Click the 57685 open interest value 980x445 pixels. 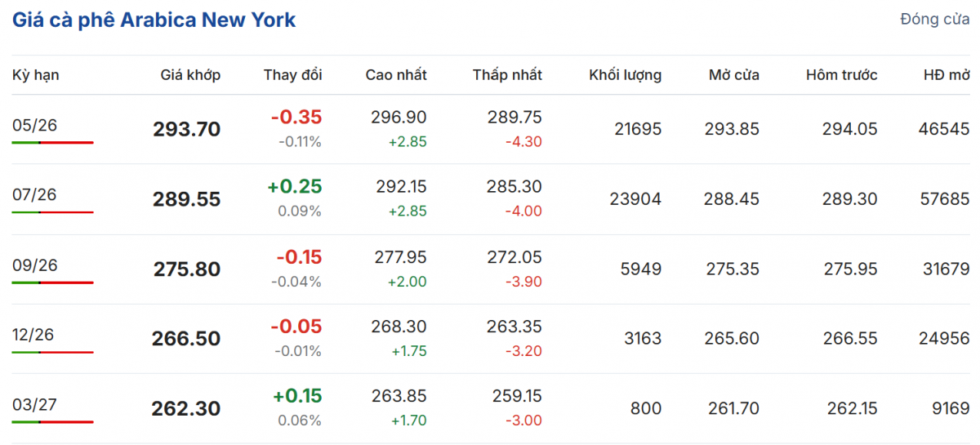pyautogui.click(x=943, y=199)
